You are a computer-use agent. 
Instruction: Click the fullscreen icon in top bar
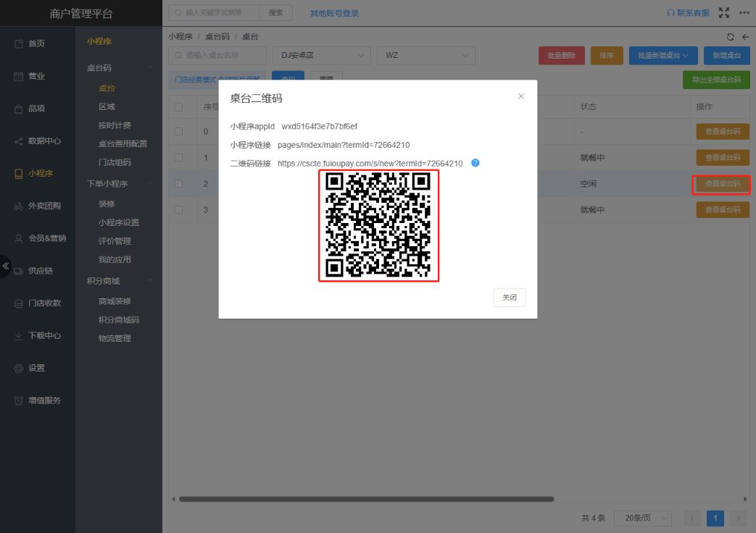pos(723,13)
